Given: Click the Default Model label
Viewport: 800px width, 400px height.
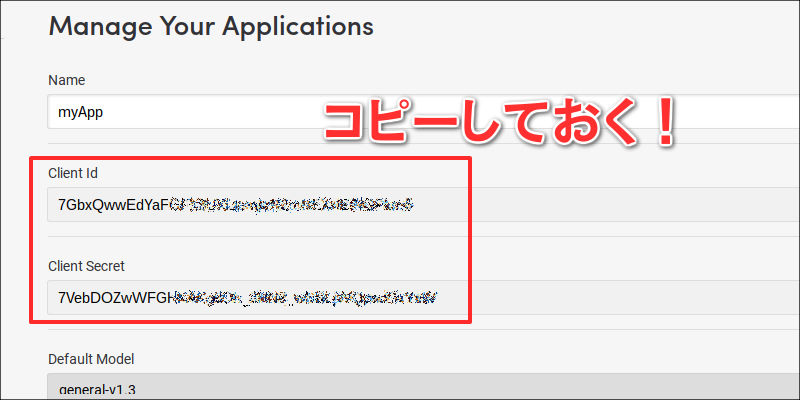Looking at the screenshot, I should coord(91,359).
